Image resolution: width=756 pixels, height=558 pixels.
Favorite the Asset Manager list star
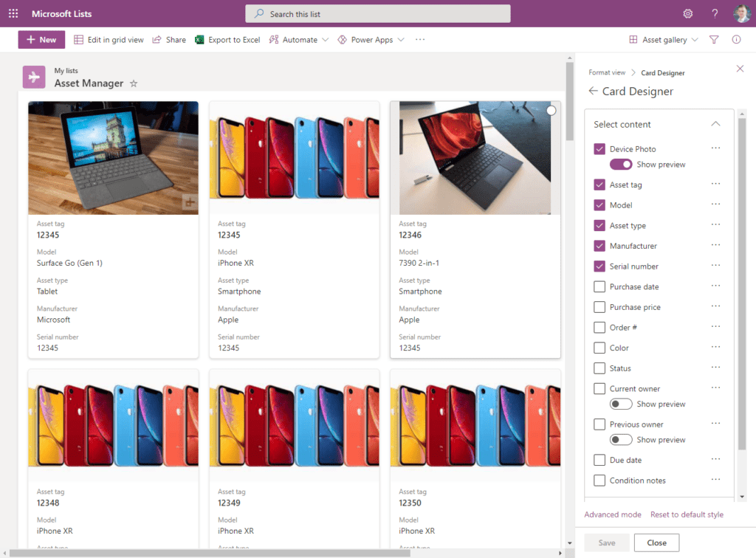coord(134,83)
